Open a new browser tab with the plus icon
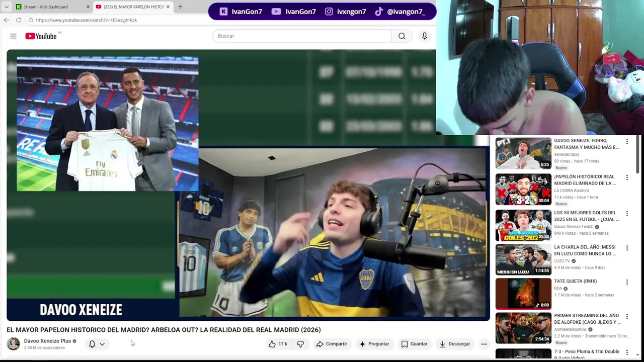Image resolution: width=644 pixels, height=362 pixels. click(180, 7)
